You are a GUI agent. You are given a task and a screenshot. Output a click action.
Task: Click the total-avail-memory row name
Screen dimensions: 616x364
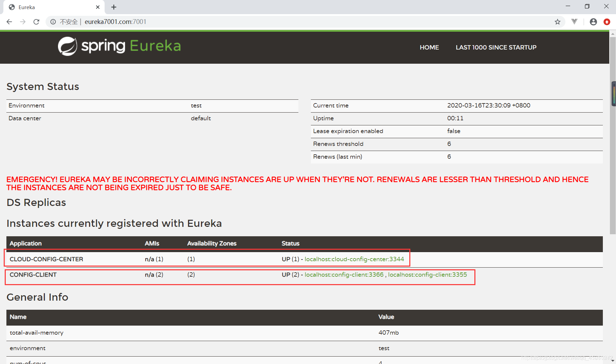click(36, 333)
